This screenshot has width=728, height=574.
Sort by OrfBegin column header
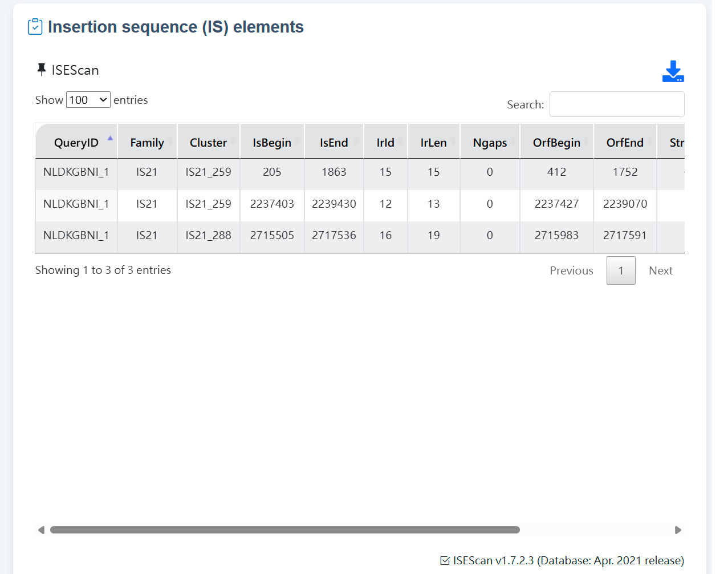tap(556, 143)
